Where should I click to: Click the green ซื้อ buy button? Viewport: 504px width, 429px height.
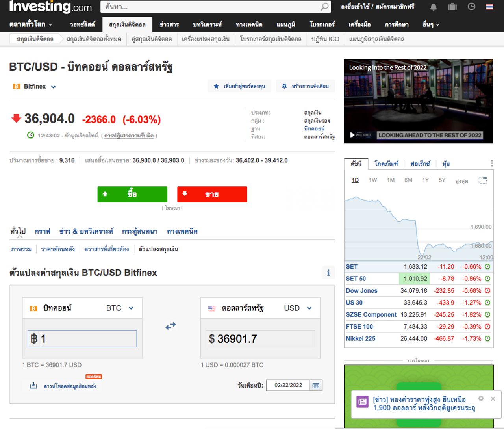(x=132, y=194)
